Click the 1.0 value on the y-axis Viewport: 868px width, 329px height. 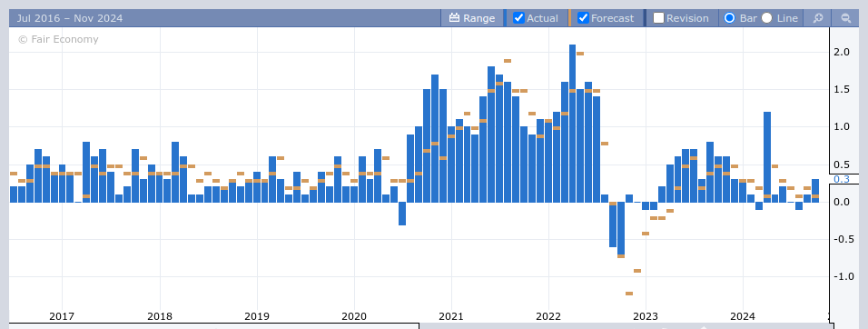[842, 127]
